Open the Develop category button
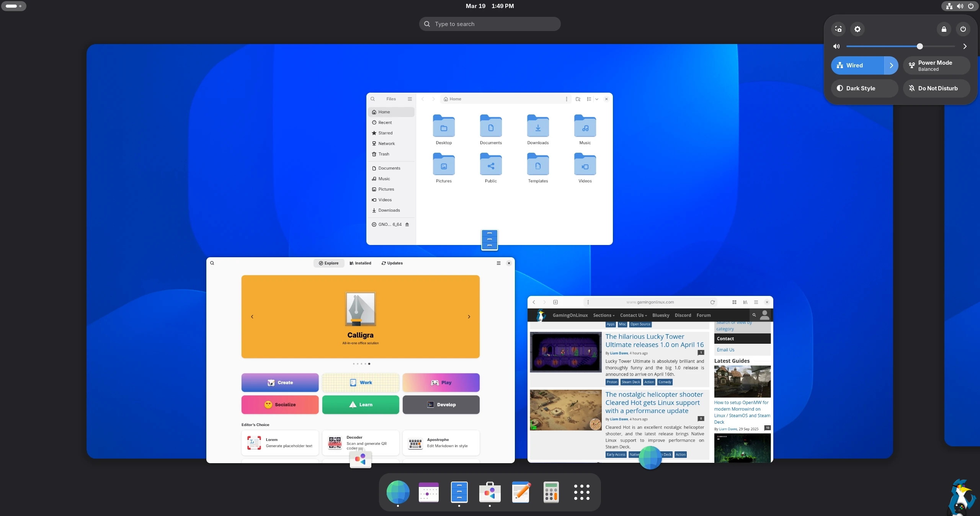 tap(441, 405)
